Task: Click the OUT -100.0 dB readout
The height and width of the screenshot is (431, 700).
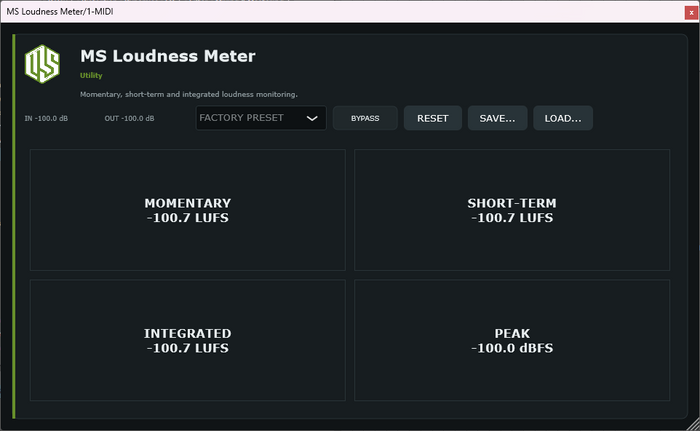Action: coord(129,118)
